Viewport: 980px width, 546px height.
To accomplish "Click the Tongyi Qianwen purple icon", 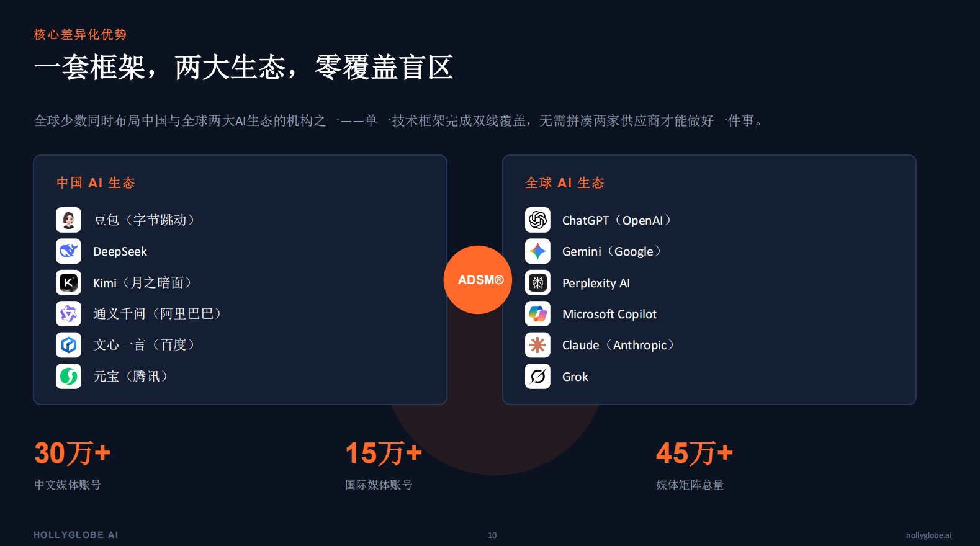I will pos(68,313).
